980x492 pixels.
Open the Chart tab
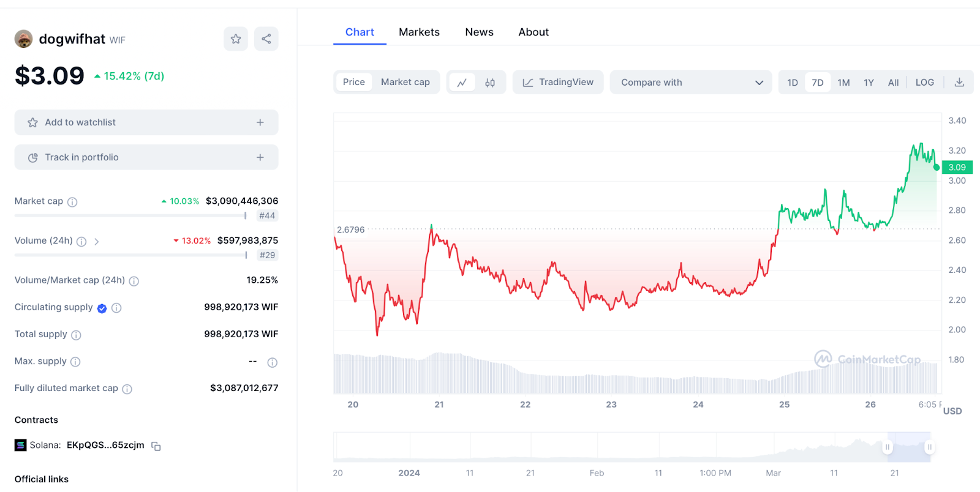click(x=360, y=32)
